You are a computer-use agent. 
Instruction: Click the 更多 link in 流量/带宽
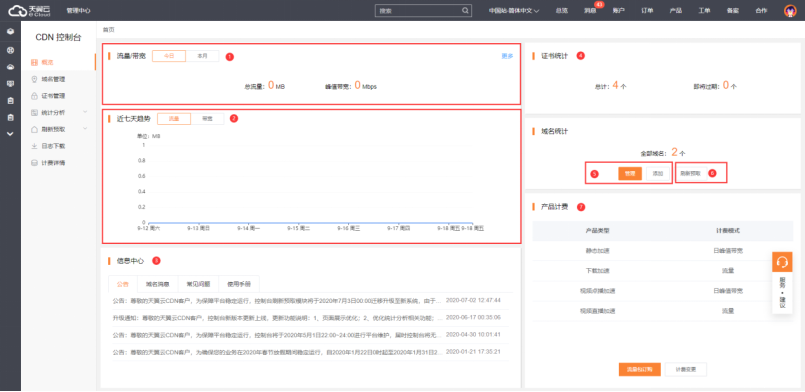(507, 56)
